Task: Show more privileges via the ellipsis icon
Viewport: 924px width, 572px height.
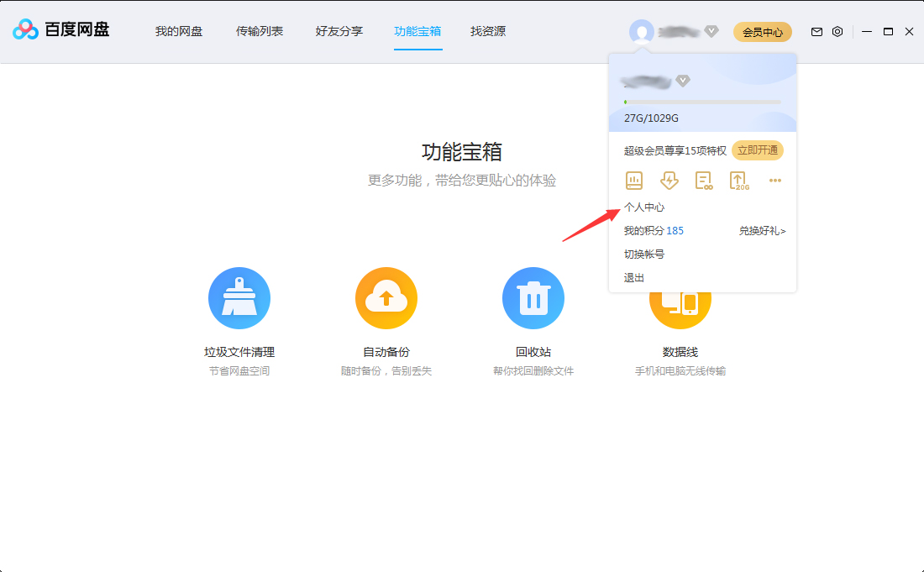Action: (774, 180)
